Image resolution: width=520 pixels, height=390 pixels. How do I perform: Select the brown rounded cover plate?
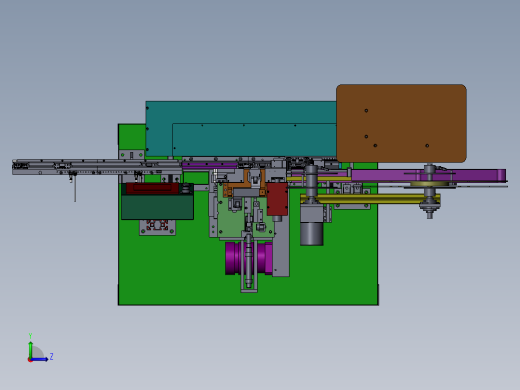click(x=401, y=123)
